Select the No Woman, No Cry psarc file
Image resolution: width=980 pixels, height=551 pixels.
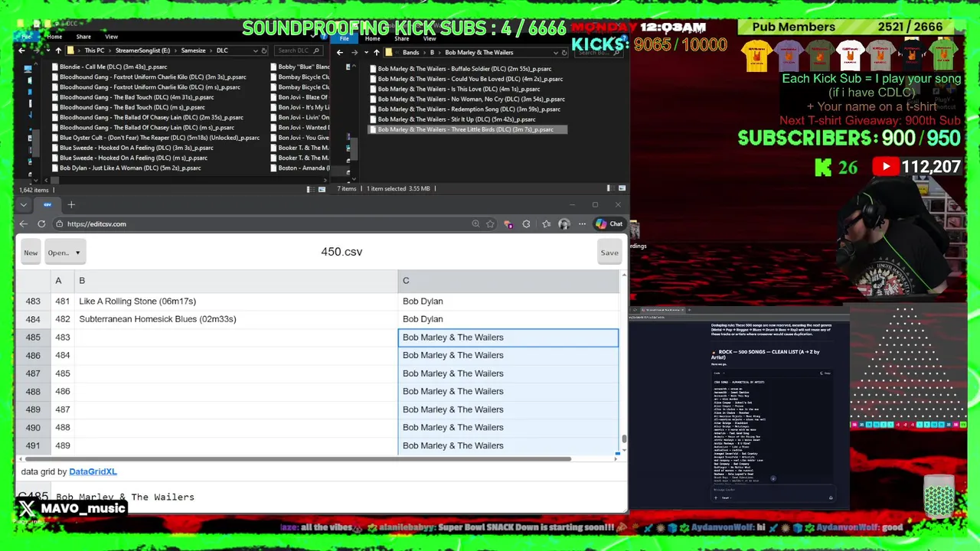click(466, 99)
